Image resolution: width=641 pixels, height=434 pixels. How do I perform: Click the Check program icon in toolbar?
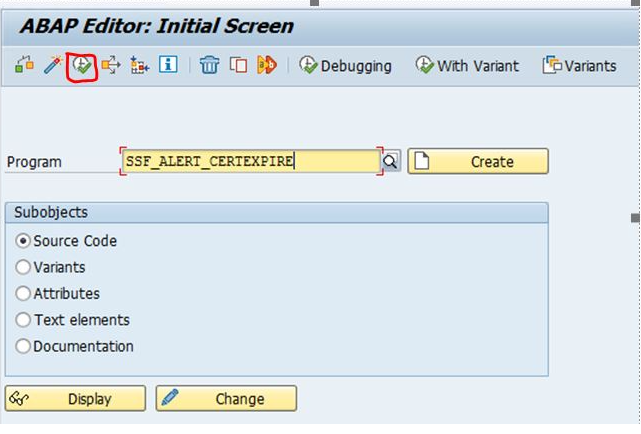(x=24, y=66)
